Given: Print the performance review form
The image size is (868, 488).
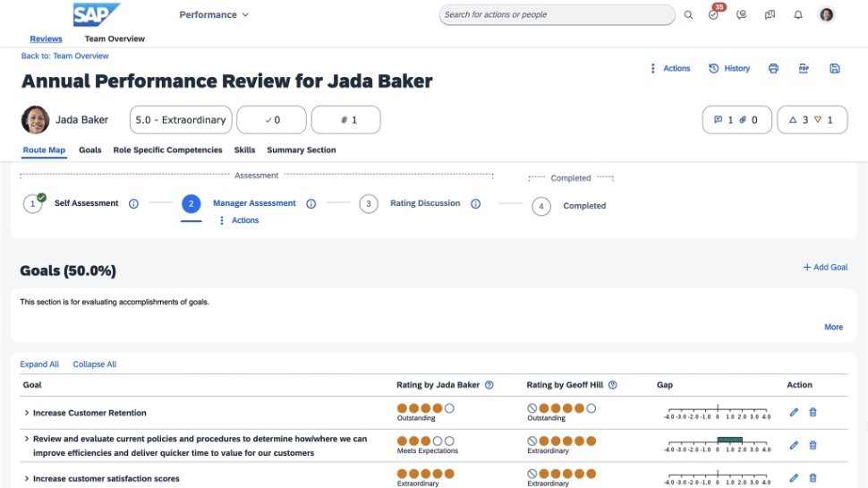Looking at the screenshot, I should point(773,69).
